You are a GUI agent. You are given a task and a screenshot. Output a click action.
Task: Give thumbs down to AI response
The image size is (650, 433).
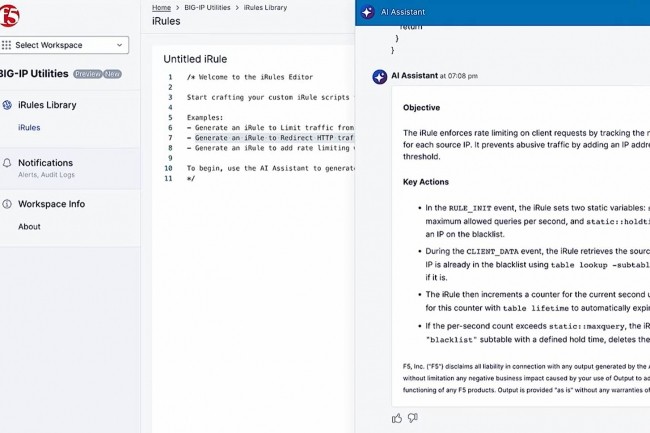[x=413, y=418]
